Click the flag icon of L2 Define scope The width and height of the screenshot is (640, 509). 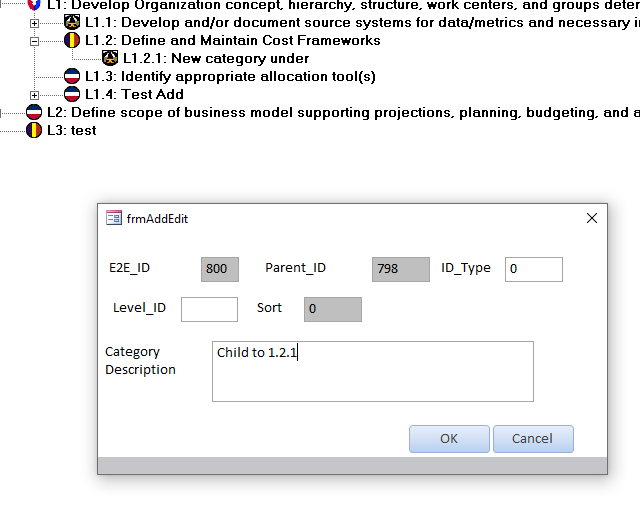pos(34,112)
